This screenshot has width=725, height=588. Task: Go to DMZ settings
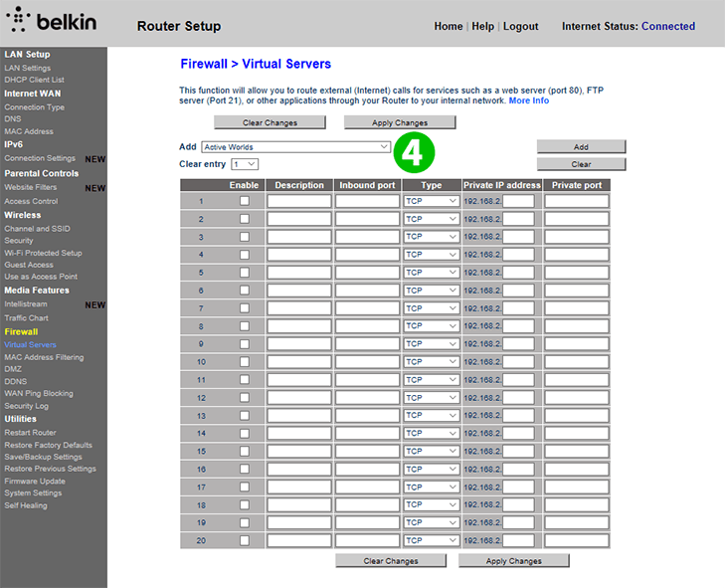click(13, 369)
